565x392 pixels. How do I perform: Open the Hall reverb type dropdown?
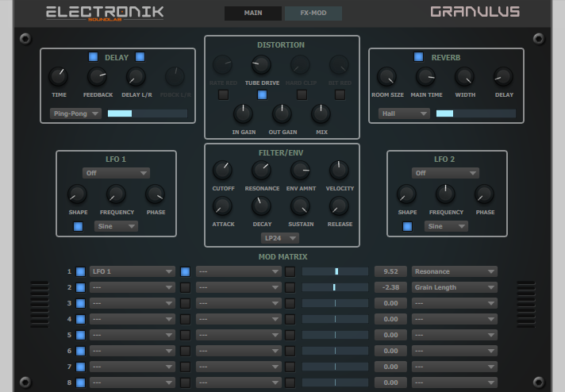404,113
